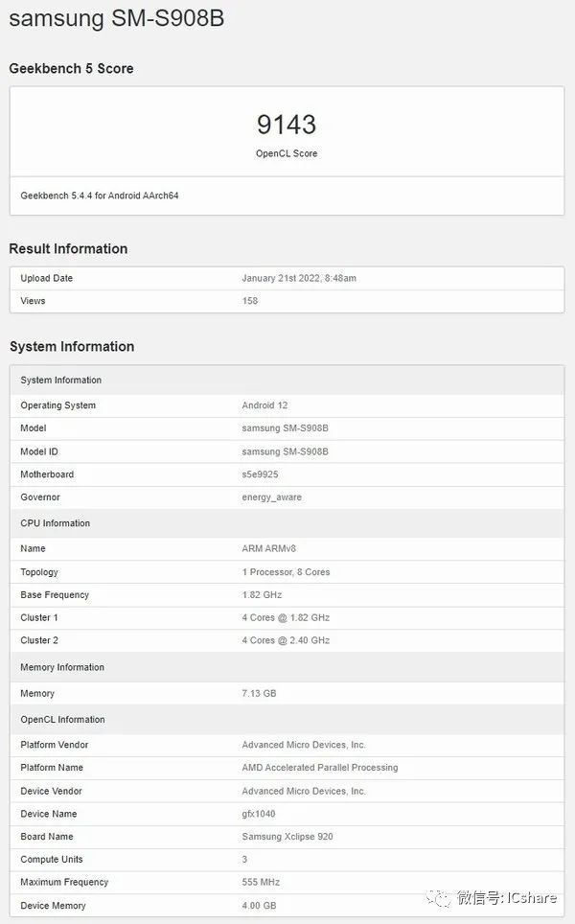Click the Geekbench 5.4.4 for Android AArch64 text
Screen dimensions: 575x924
(100, 196)
